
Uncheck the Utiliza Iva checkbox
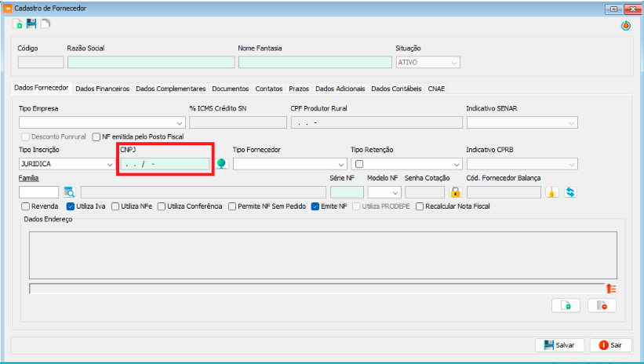pyautogui.click(x=71, y=206)
